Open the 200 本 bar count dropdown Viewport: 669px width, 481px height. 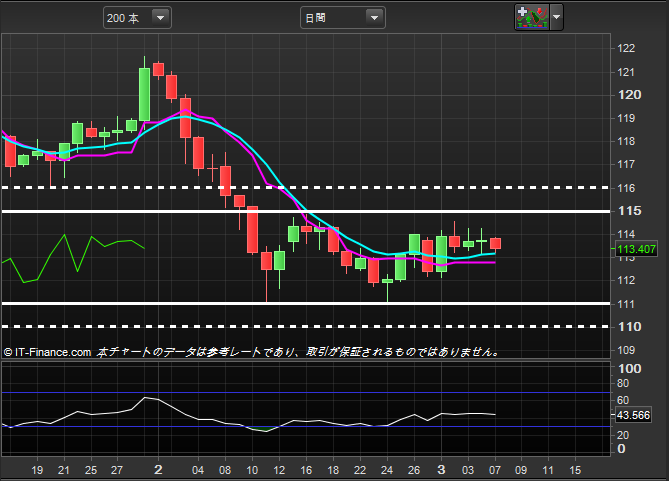click(137, 18)
